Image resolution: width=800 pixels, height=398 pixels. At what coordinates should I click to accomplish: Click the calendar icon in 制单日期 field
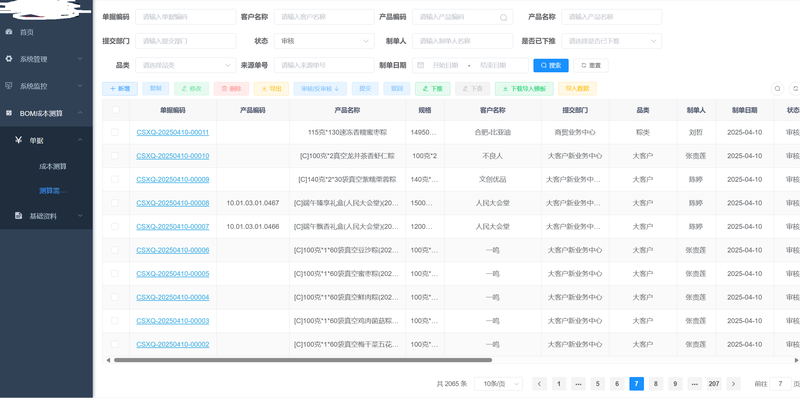tap(421, 65)
